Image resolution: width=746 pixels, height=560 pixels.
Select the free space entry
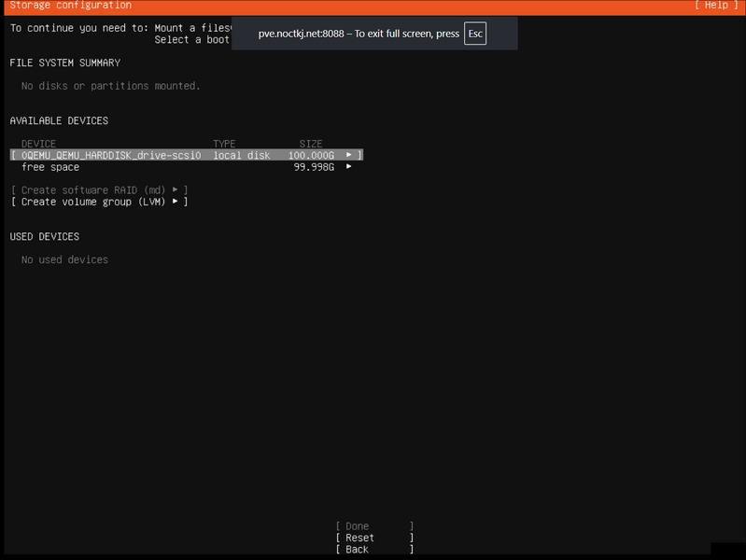click(x=50, y=167)
